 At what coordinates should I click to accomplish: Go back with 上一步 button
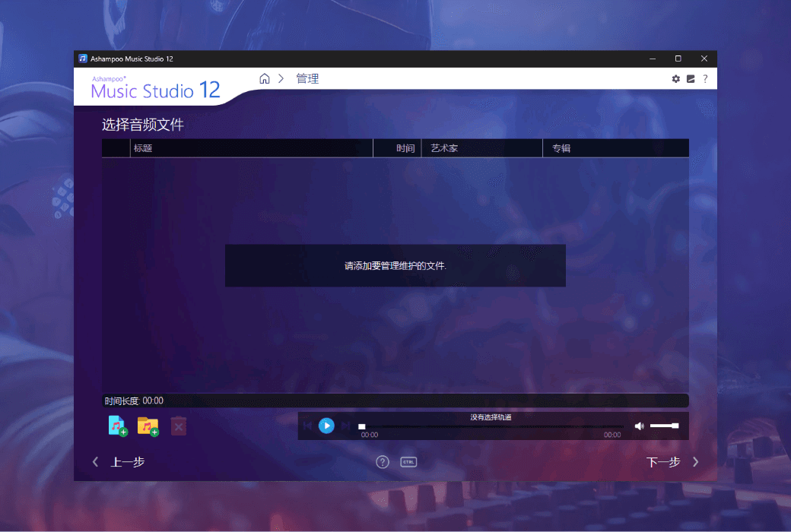click(119, 462)
